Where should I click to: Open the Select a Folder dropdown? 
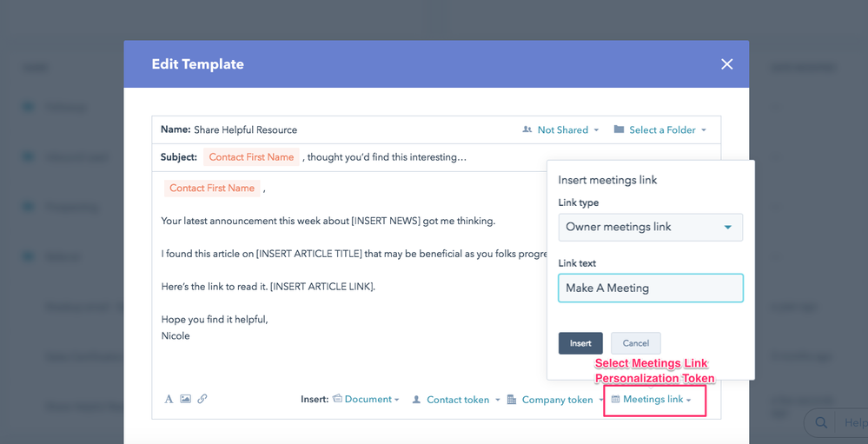coord(660,130)
